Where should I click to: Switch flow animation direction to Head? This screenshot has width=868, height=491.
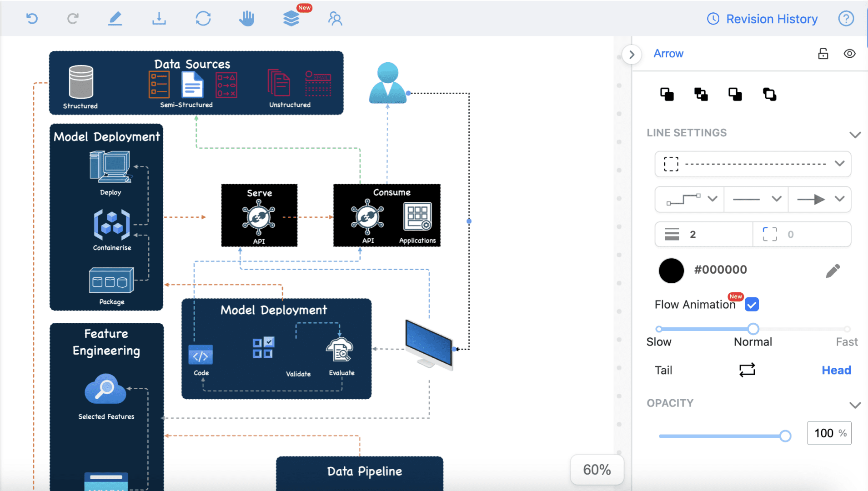[x=836, y=370]
